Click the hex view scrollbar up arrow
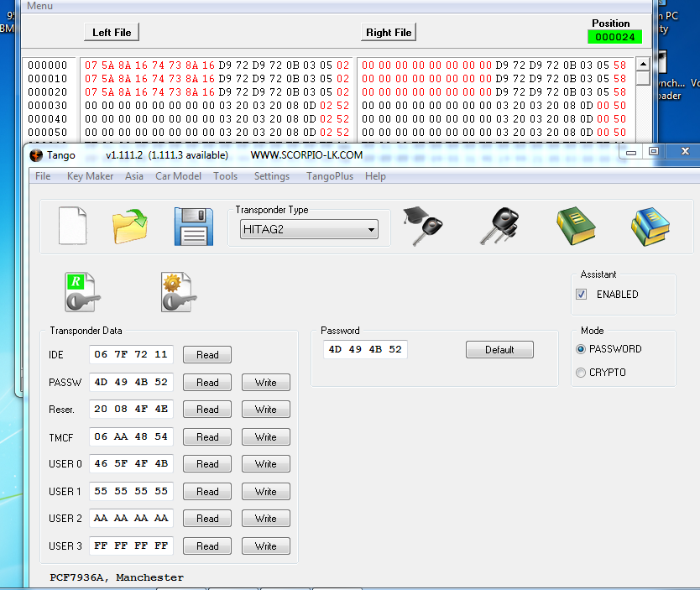The image size is (700, 590). tap(643, 65)
